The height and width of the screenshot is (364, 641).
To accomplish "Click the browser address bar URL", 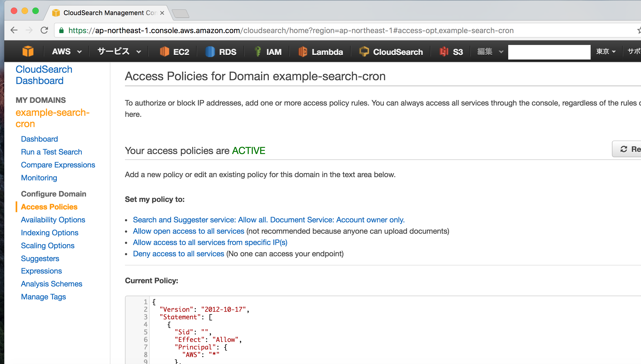I will (291, 30).
